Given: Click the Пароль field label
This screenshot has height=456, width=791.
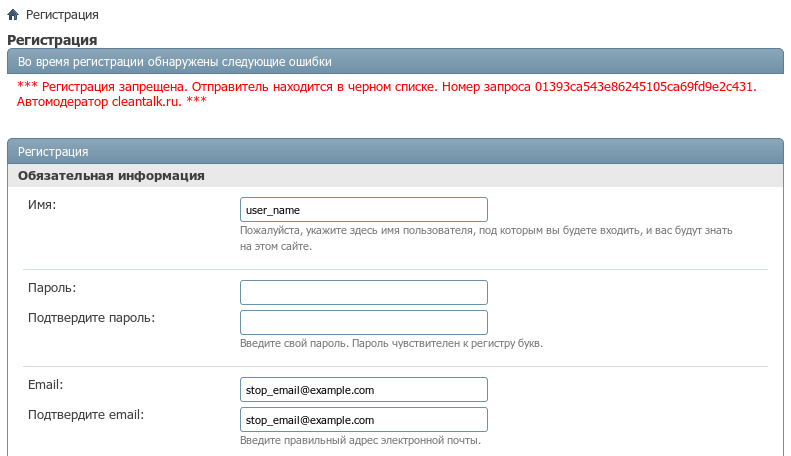Looking at the screenshot, I should click(53, 288).
